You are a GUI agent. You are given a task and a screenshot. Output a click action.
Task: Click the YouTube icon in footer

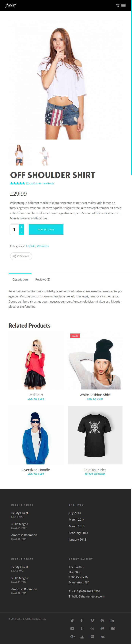[72, 628]
